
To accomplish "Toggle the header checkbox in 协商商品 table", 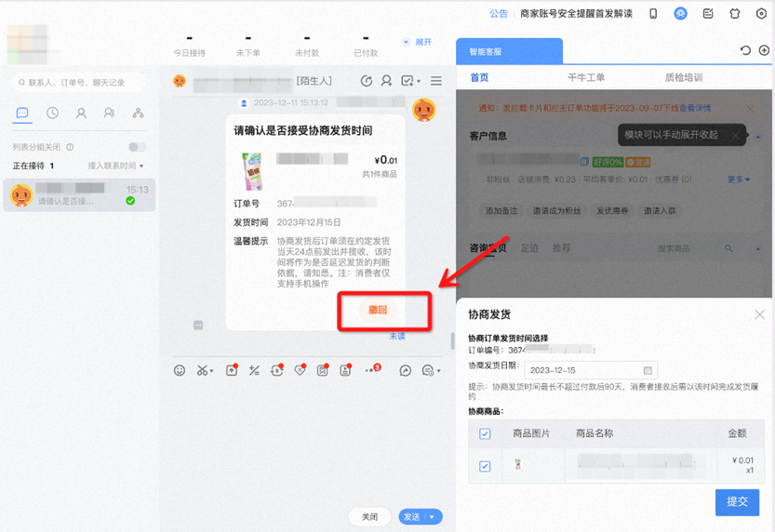I will 485,433.
